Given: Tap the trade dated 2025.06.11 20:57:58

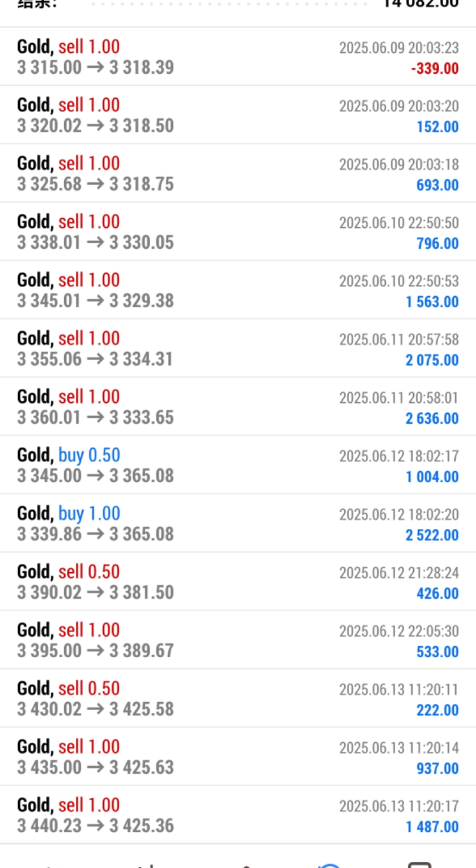Looking at the screenshot, I should [238, 349].
